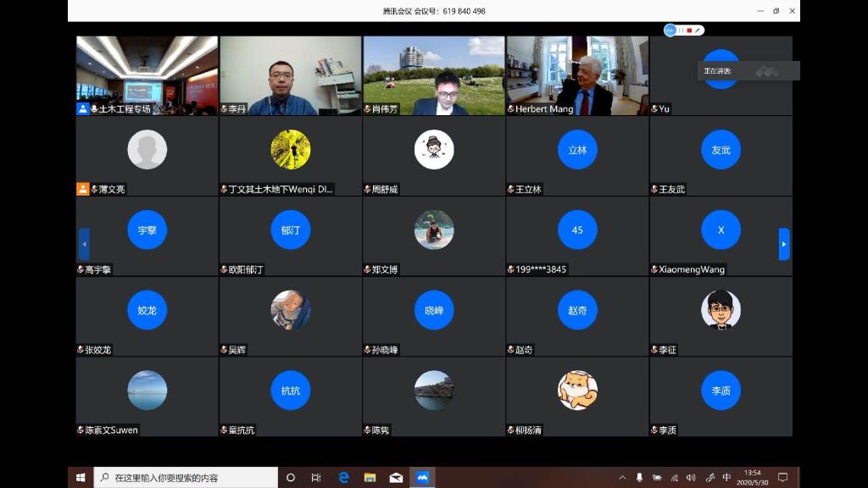The image size is (868, 488).
Task: Click the clock showing 13:54
Action: (x=752, y=478)
